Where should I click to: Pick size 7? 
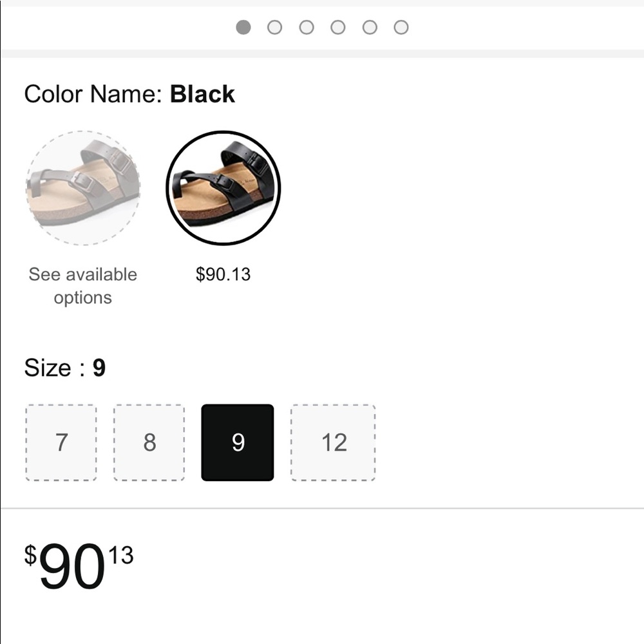point(61,442)
